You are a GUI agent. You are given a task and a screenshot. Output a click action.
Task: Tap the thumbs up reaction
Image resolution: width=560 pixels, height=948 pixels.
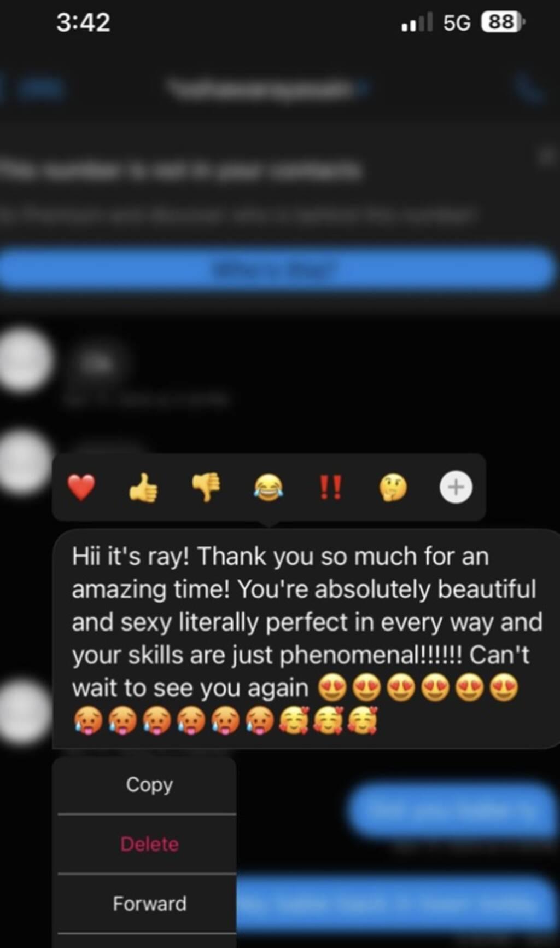click(x=143, y=487)
